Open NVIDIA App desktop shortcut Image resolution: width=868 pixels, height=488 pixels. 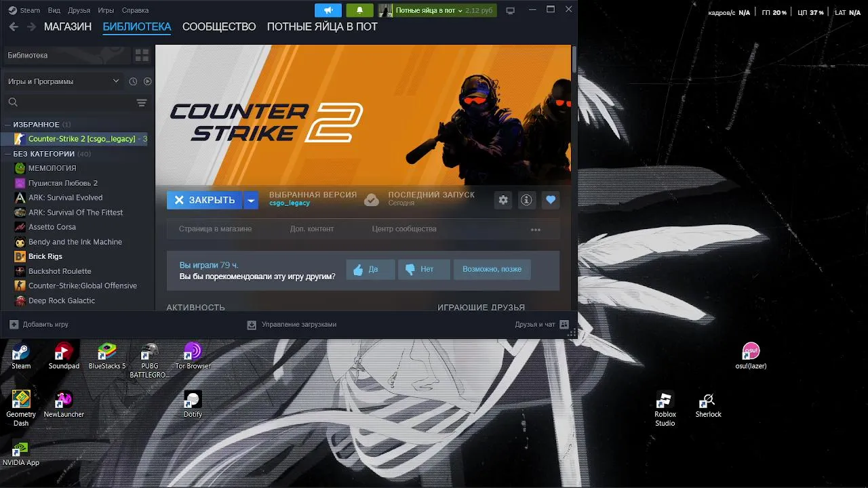click(x=21, y=453)
